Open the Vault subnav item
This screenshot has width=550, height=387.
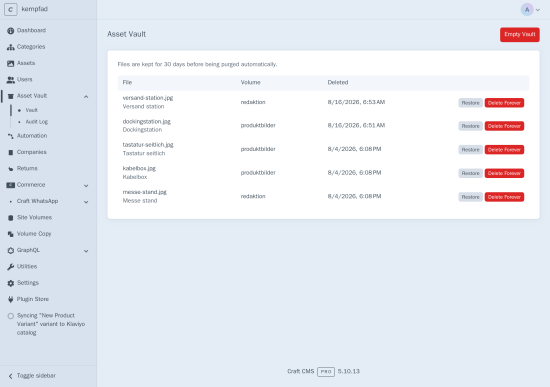[31, 110]
